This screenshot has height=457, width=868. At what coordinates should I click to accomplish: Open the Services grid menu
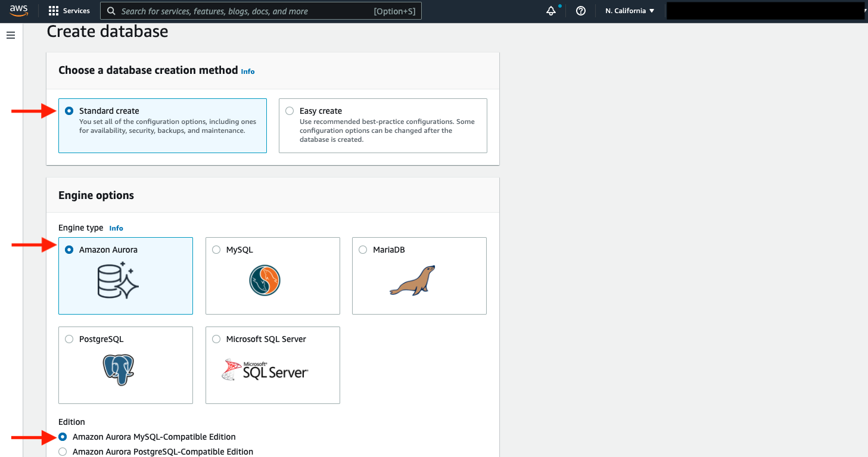coord(54,11)
